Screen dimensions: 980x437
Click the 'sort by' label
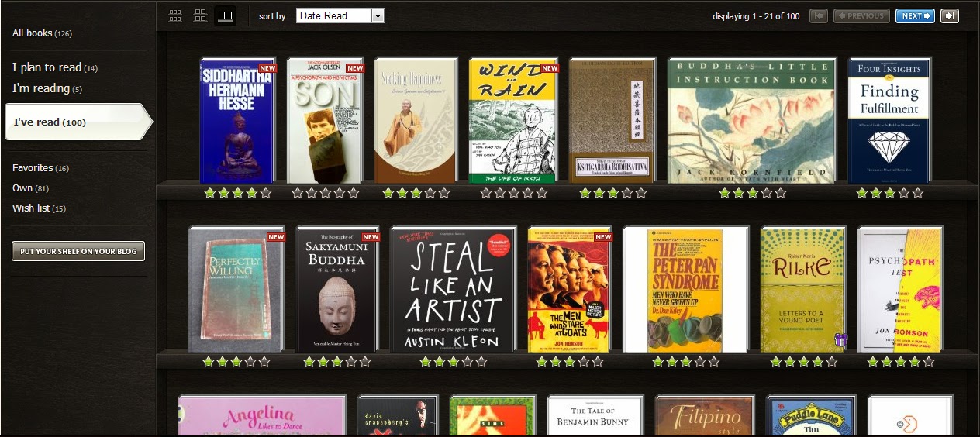tap(272, 16)
